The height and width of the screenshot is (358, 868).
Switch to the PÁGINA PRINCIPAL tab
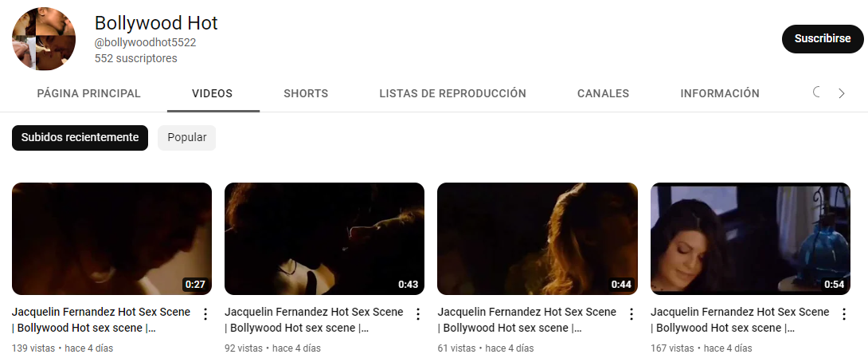(89, 93)
